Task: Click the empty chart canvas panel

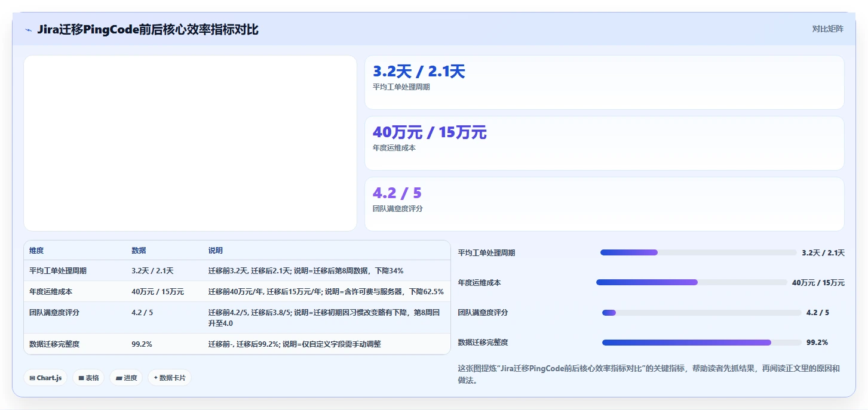Action: click(x=190, y=143)
